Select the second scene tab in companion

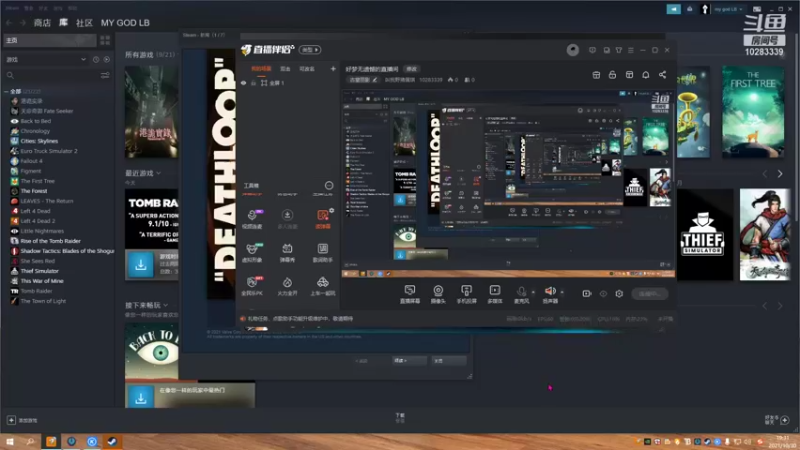(x=285, y=68)
